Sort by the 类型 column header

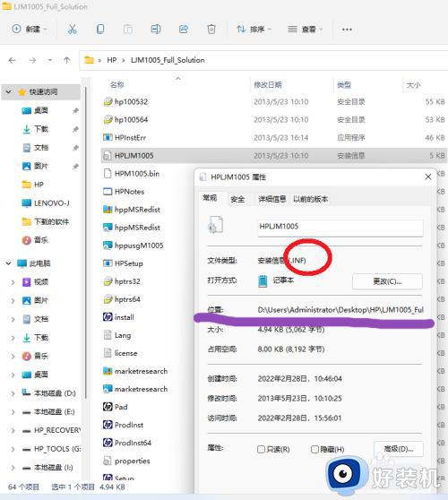344,85
